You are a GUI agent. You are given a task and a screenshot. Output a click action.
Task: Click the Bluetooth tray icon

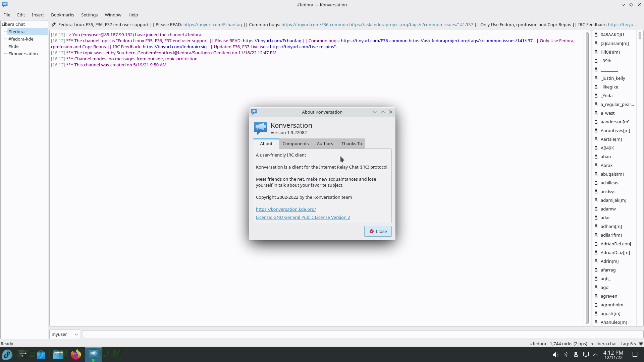coord(566,355)
